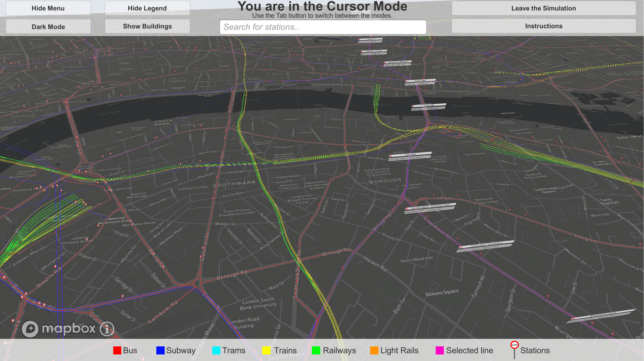
Task: Click the green Railways legend swatch
Action: [316, 350]
